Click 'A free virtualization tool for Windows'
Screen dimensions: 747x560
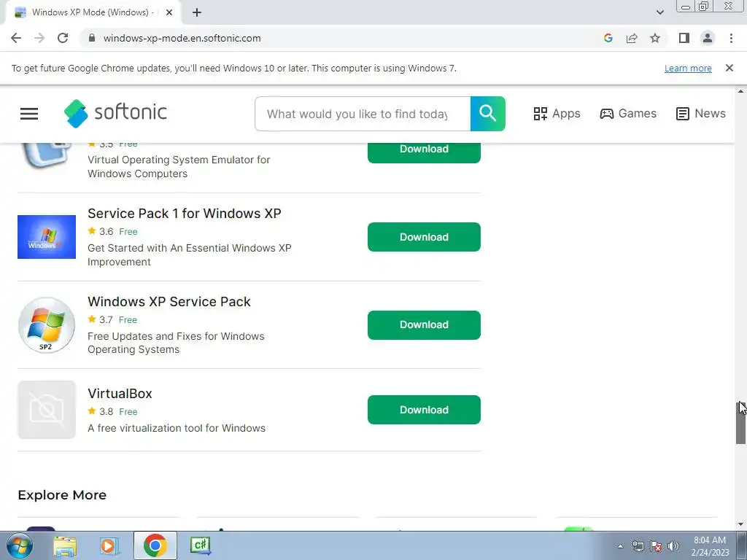[177, 427]
